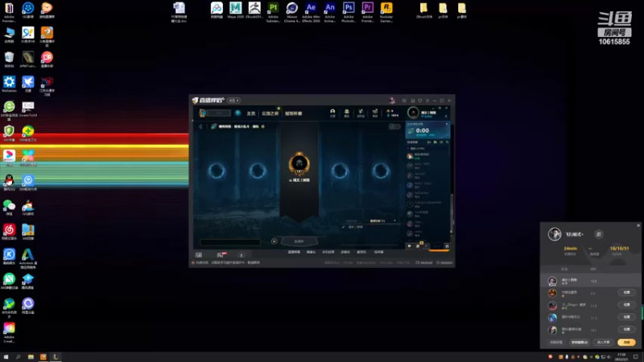This screenshot has height=362, width=644.
Task: Open the funnel menu in streaming title bar
Action: (419, 101)
